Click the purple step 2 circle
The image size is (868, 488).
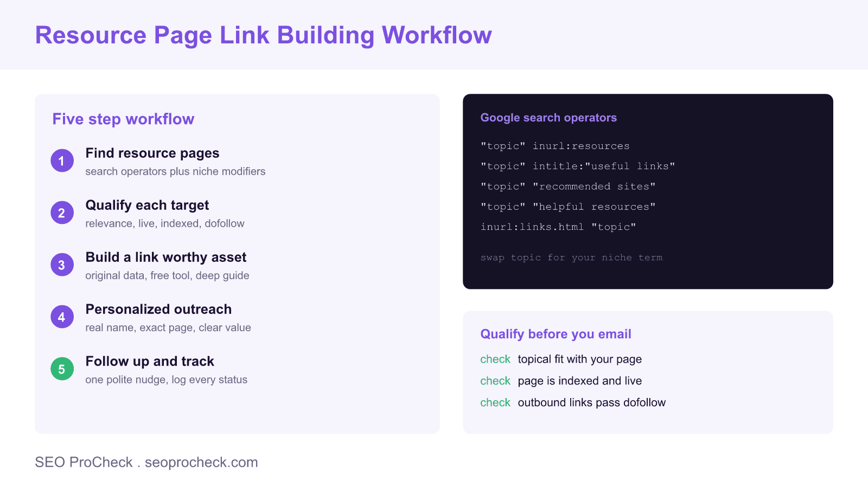[x=62, y=213]
